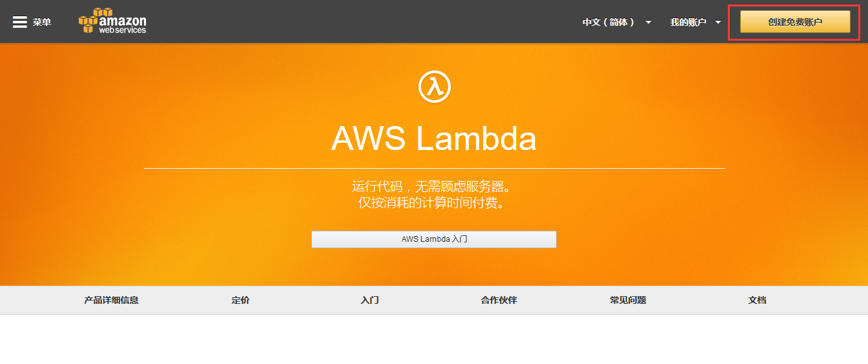868x364 pixels.
Task: Click the 菜单 text label
Action: [x=42, y=22]
